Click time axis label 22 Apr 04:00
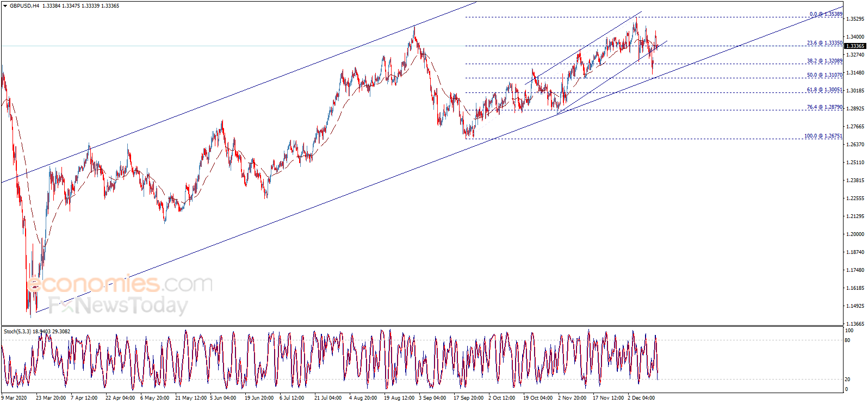This screenshot has height=404, width=868. [x=120, y=398]
